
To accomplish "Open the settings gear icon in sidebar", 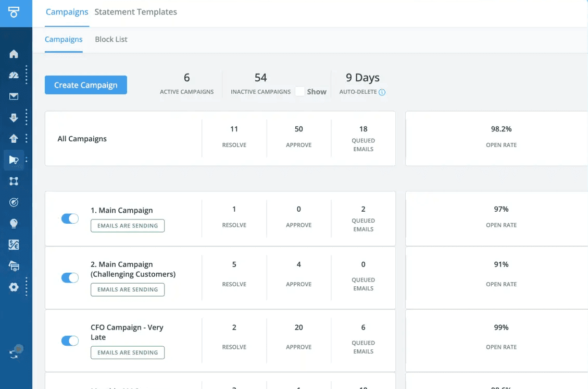I will click(x=14, y=287).
